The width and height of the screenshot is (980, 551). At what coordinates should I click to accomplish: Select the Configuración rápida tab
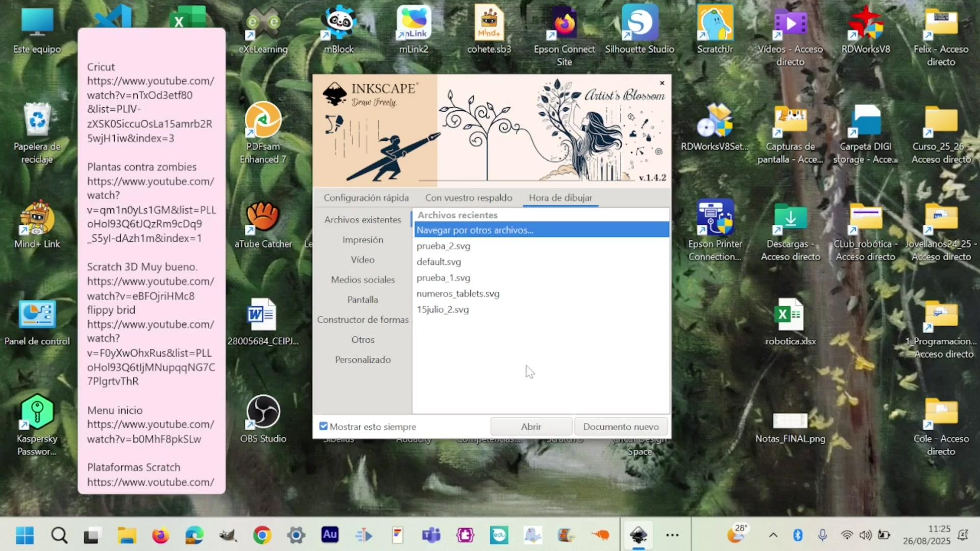(366, 198)
